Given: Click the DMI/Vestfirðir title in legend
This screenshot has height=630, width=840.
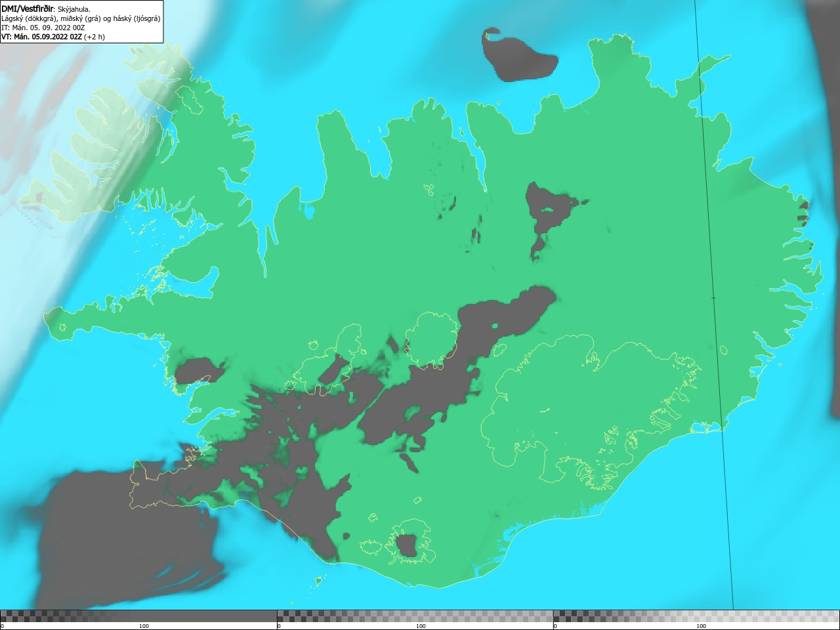Looking at the screenshot, I should pos(27,9).
